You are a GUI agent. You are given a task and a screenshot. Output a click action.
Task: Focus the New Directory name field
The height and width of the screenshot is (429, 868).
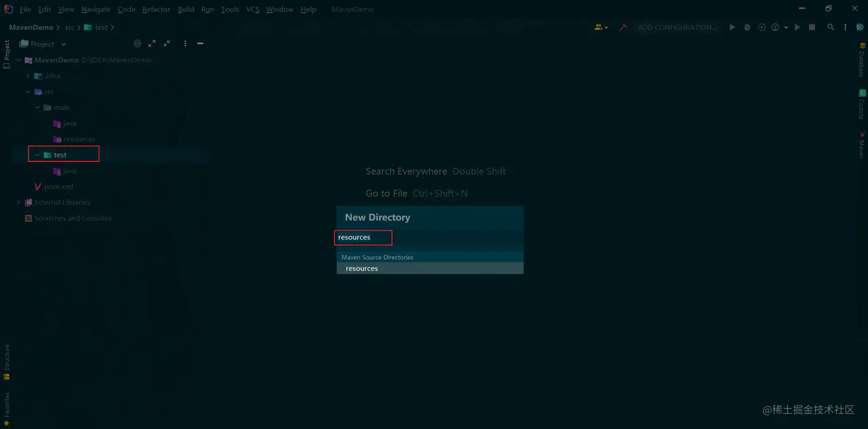pos(429,237)
